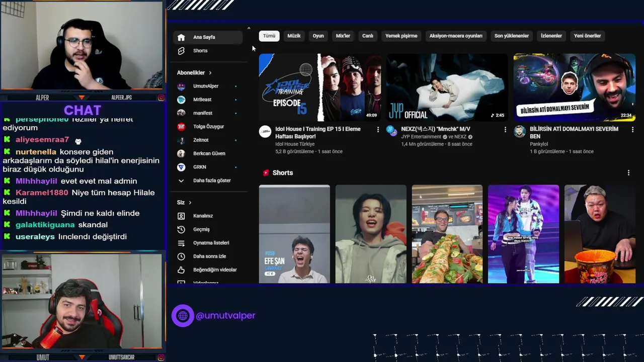This screenshot has height=362, width=644.
Task: Click Instagram icon next to UMUTTSANCAR
Action: (x=161, y=357)
